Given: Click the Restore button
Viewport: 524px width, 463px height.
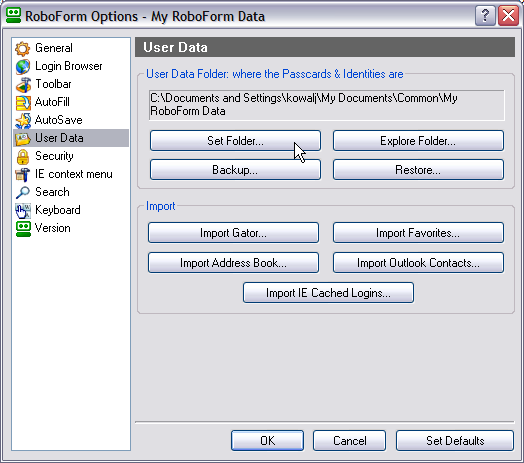Looking at the screenshot, I should point(418,169).
